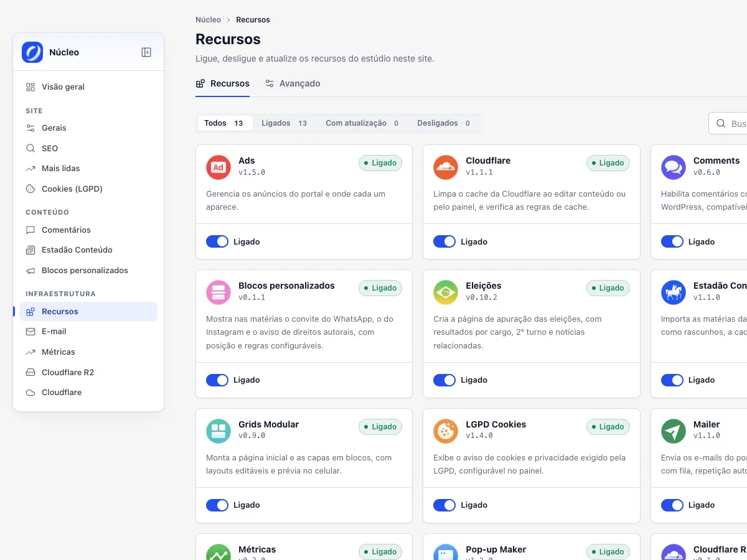Click the search magnifier icon
Screen dimensions: 747x560
721,123
